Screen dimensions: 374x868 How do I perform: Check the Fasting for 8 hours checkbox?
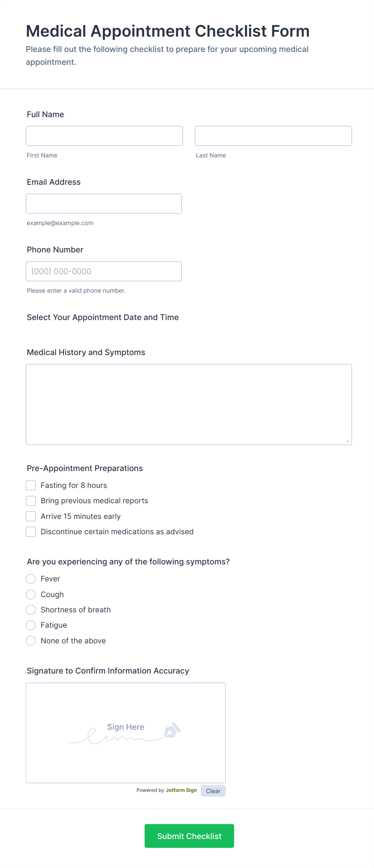tap(31, 485)
